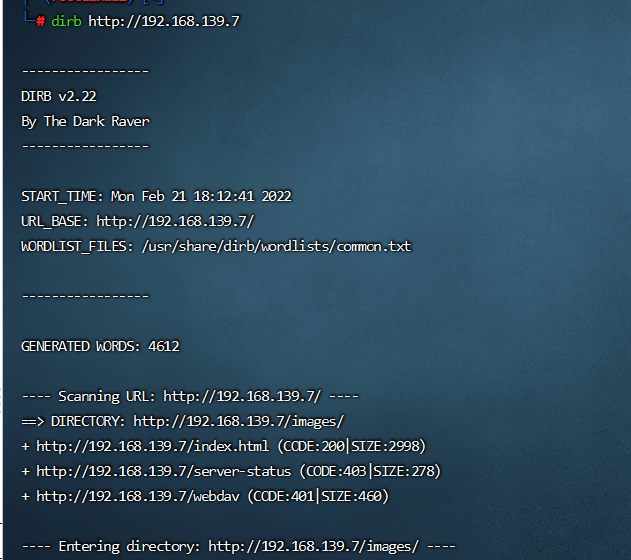Open the webdav result URL
631x560 pixels.
[138, 496]
